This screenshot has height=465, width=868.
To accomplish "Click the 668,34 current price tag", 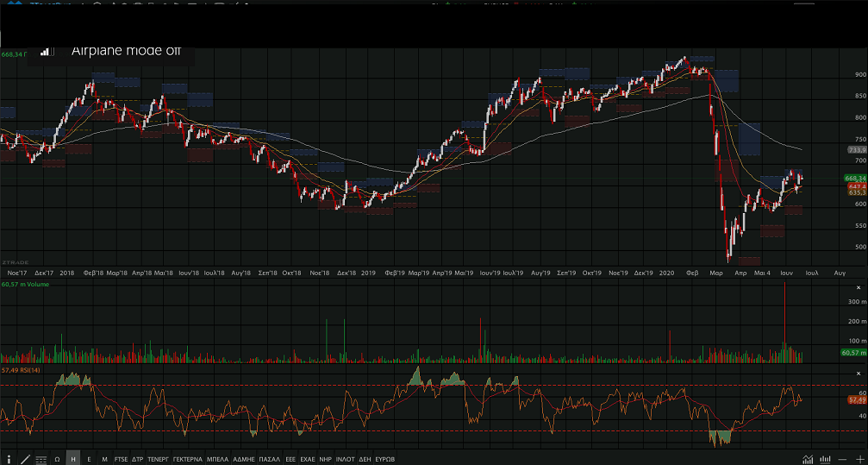I will coord(856,178).
